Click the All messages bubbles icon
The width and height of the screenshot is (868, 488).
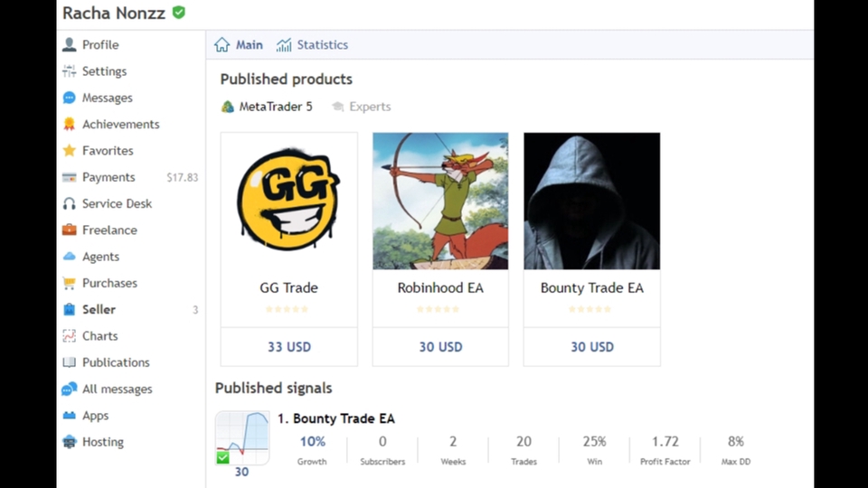[x=70, y=389]
